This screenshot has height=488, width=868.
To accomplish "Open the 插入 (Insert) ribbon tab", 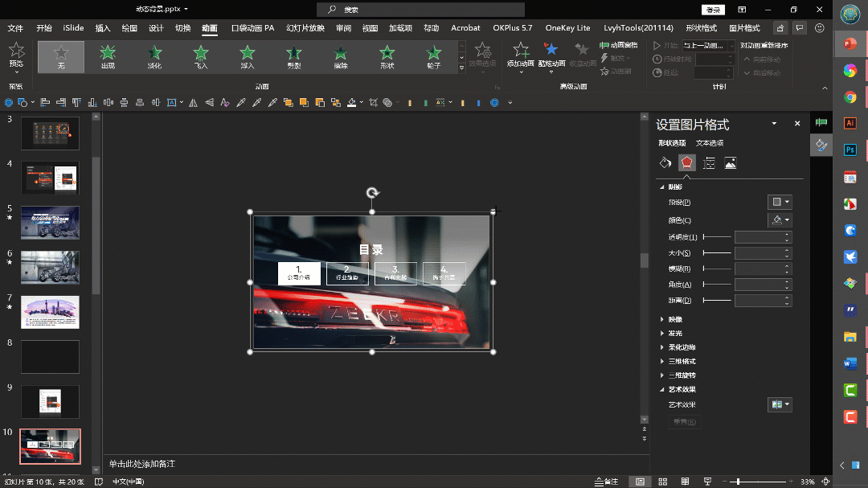I will tap(103, 28).
